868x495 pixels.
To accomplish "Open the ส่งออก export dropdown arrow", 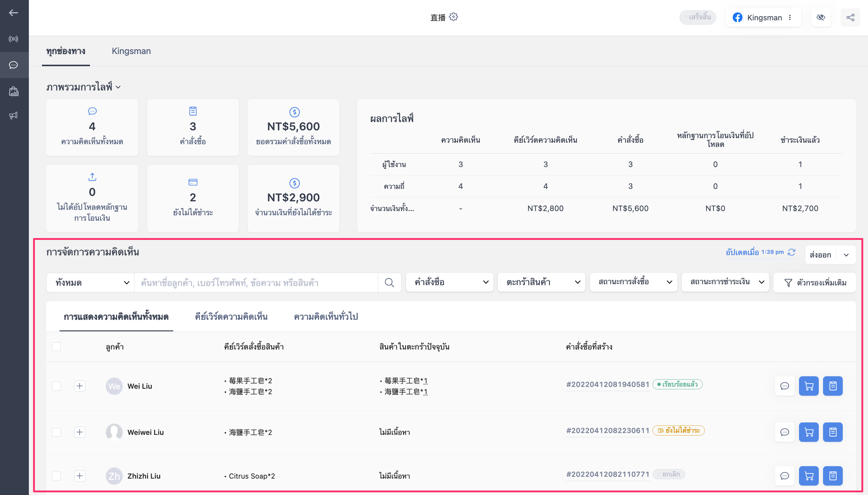I will tap(846, 255).
